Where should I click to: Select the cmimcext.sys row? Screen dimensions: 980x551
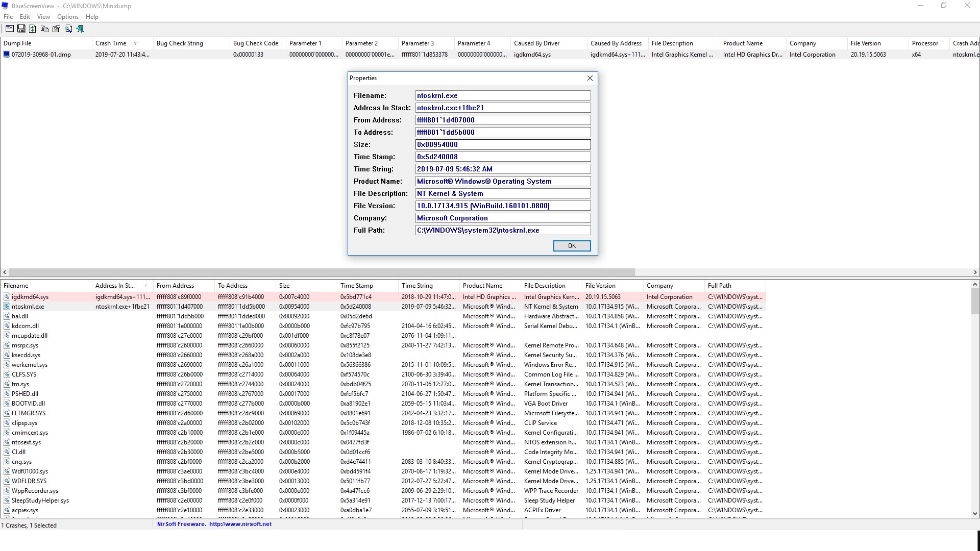pyautogui.click(x=383, y=433)
